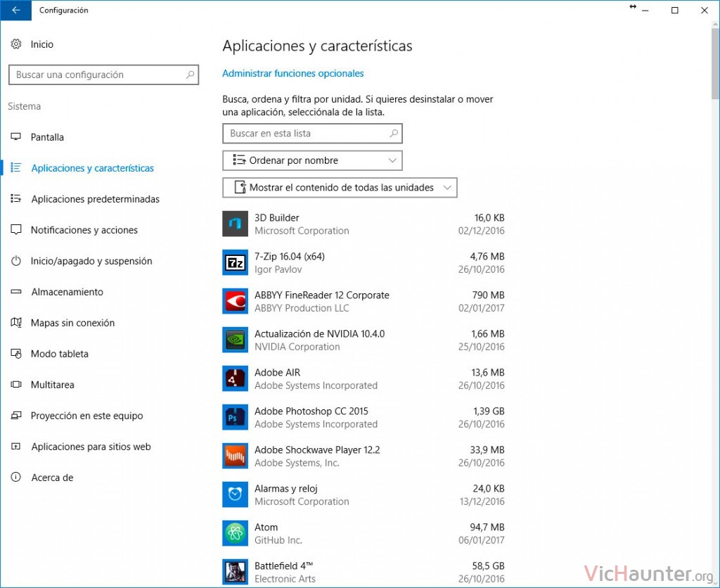Click the 7-Zip app icon
This screenshot has height=588, width=720.
coord(235,262)
